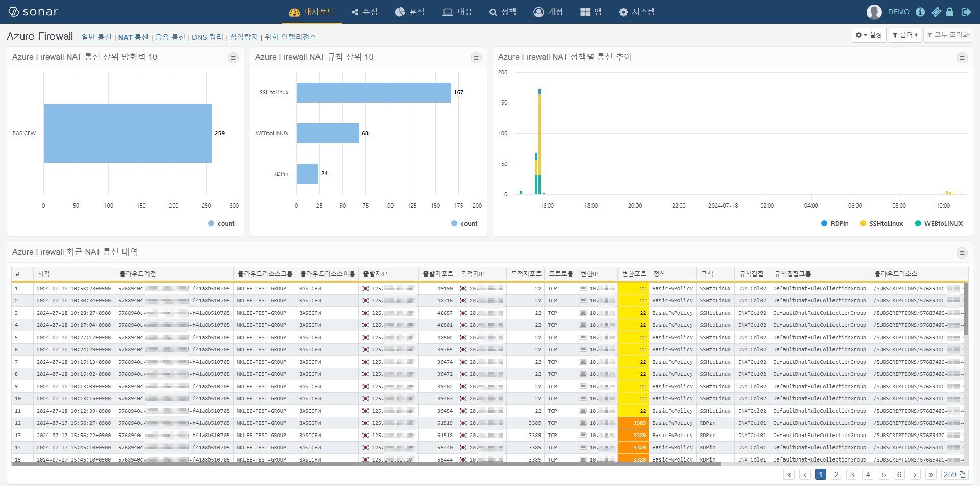Click the DEMO username link

[898, 12]
